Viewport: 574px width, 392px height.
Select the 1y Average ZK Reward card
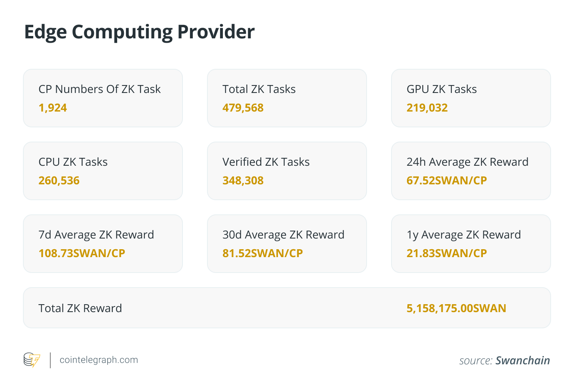pyautogui.click(x=471, y=244)
